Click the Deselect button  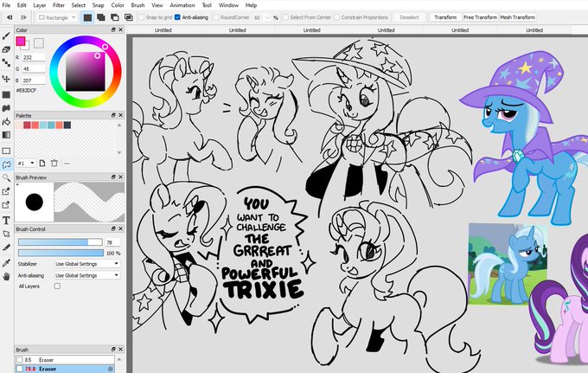pos(409,17)
